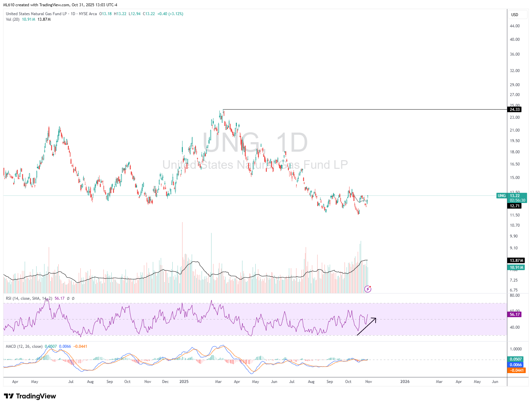Image resolution: width=532 pixels, height=406 pixels.
Task: Click the Vol (20) indicator legend
Action: click(13, 19)
